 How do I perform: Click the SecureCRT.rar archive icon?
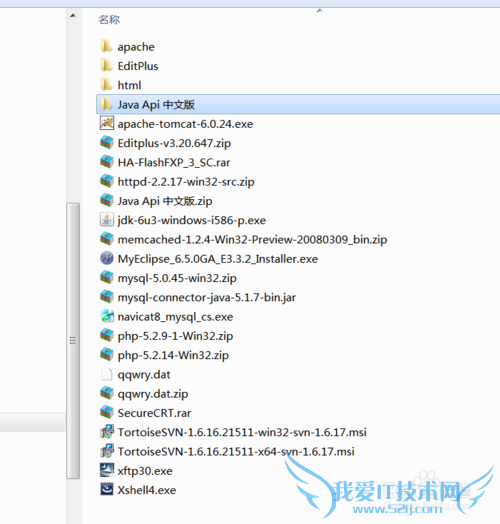[x=107, y=413]
